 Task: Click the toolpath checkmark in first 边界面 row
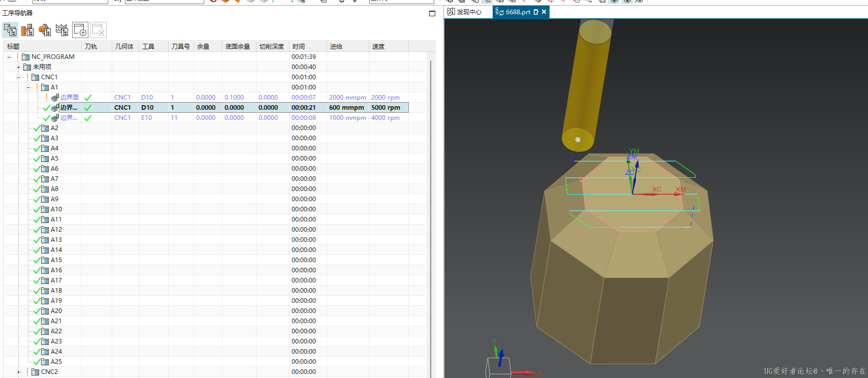pyautogui.click(x=88, y=98)
